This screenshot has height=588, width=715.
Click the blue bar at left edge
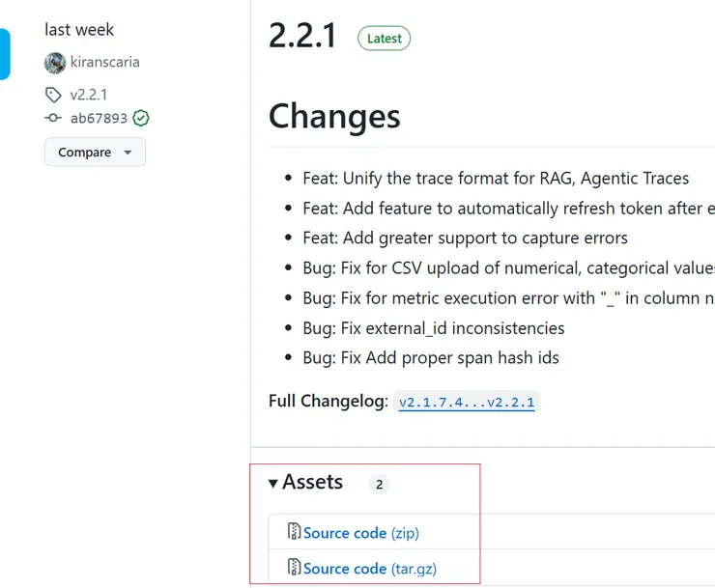(5, 54)
